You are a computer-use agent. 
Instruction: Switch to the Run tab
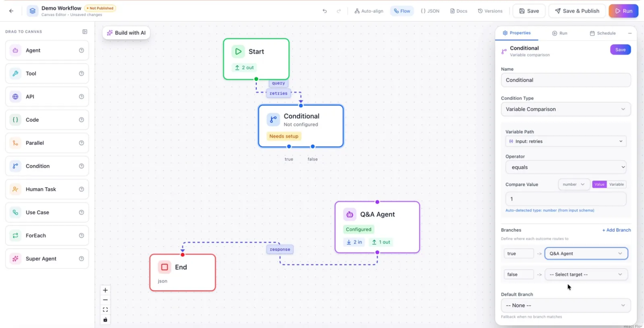click(559, 33)
